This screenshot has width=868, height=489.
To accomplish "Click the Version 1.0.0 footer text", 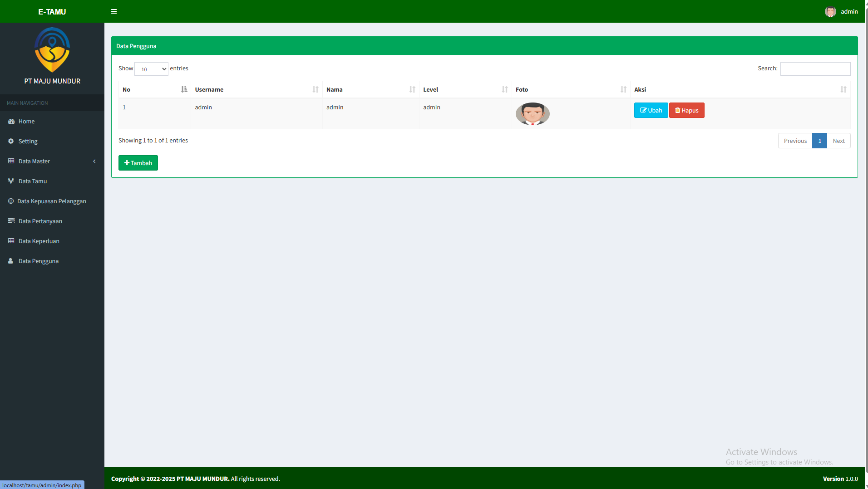I will [840, 479].
